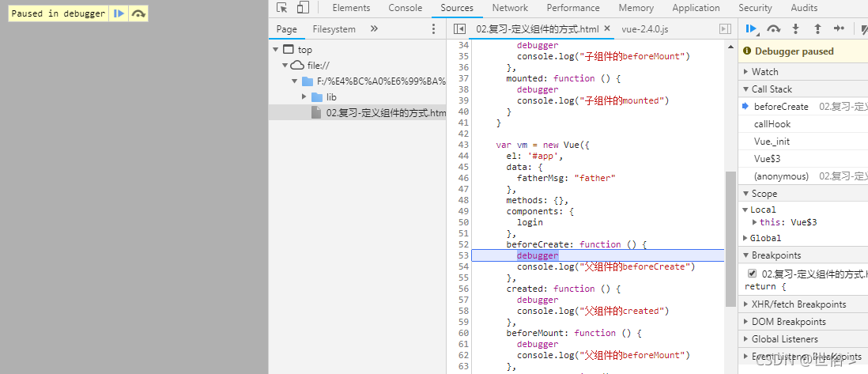This screenshot has width=868, height=374.
Task: Click the highlighted debugger statement on line 53
Action: coord(538,255)
